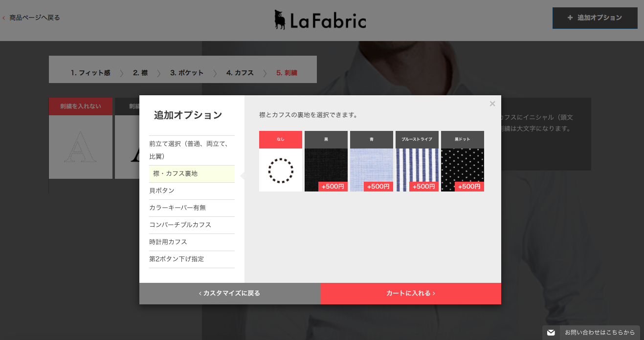
Task: Click the LaFabric logo
Action: tap(320, 20)
